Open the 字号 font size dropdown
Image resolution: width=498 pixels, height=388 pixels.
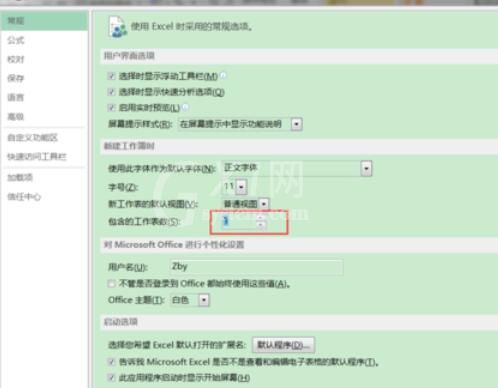(241, 187)
